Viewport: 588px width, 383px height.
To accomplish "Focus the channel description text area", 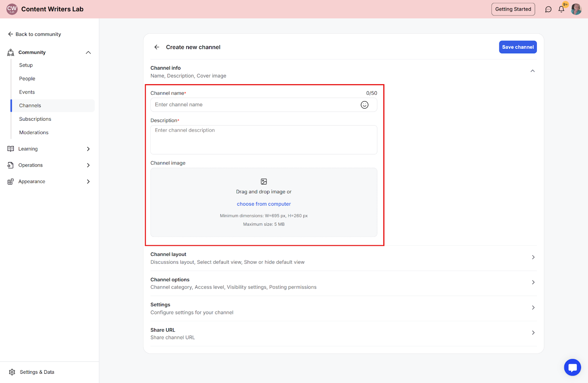I will (264, 140).
